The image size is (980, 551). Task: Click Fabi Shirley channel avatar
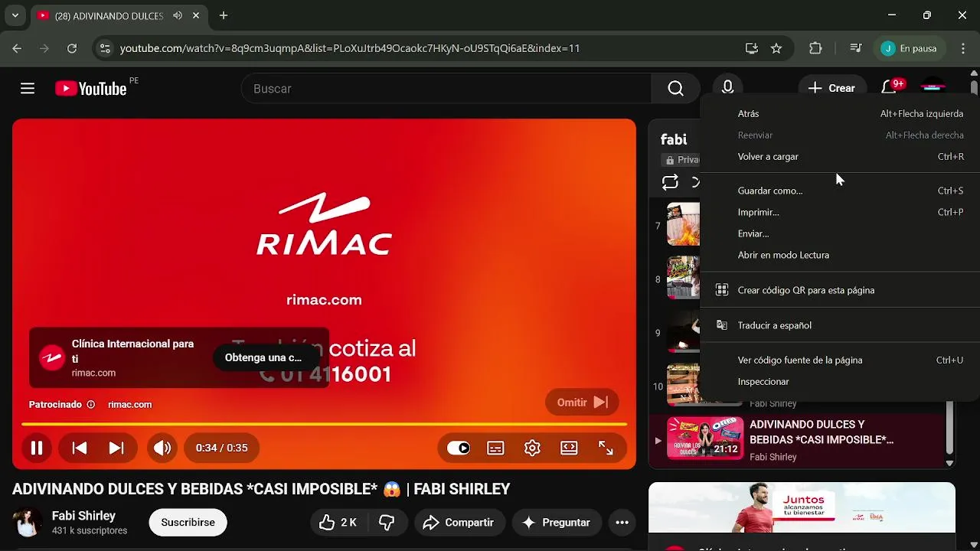coord(28,523)
